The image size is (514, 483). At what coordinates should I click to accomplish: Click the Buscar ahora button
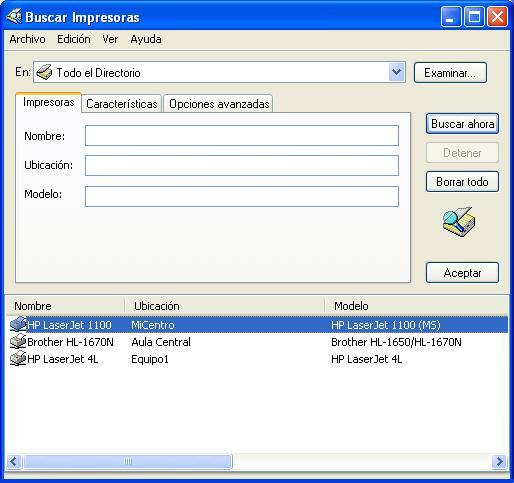(462, 124)
